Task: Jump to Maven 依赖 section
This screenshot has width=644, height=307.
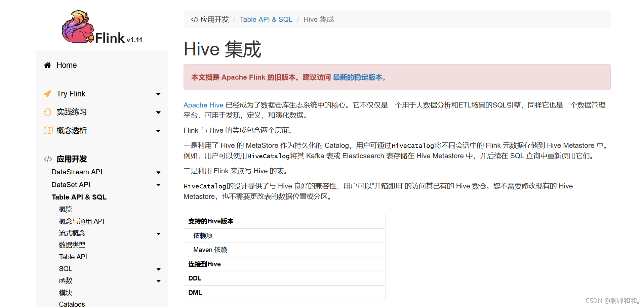Action: 210,250
